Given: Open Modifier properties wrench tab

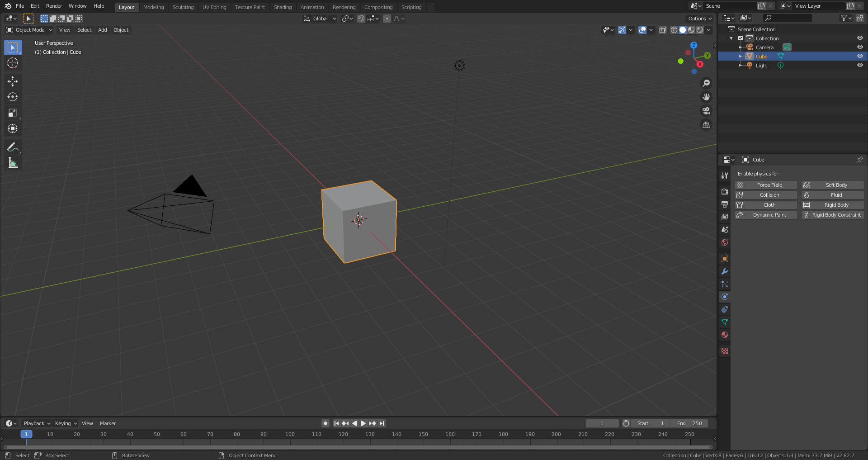Looking at the screenshot, I should coord(725,271).
